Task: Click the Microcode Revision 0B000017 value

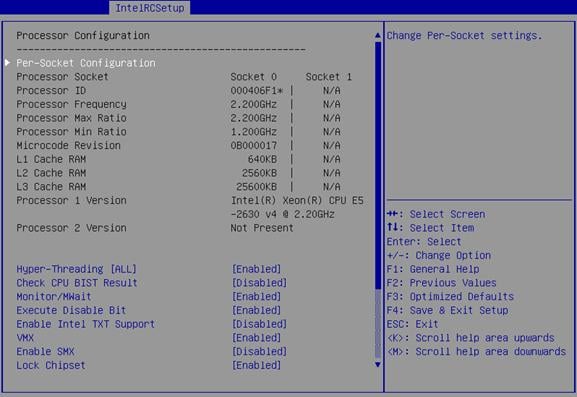Action: click(x=254, y=146)
